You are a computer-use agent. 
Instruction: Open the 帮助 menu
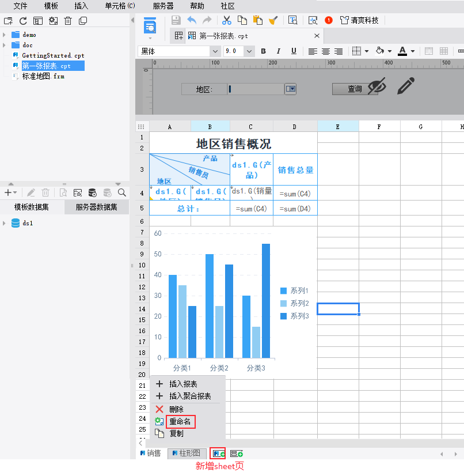coord(197,6)
